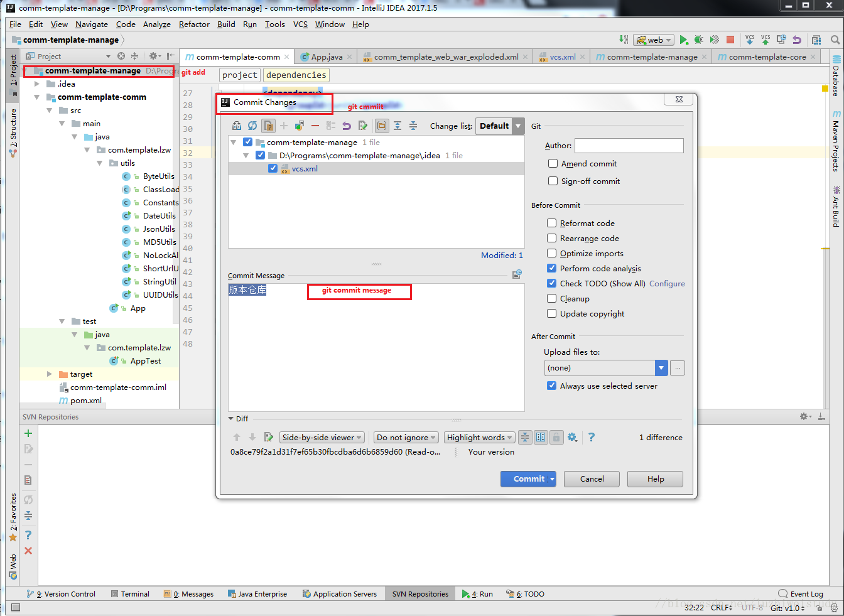Open Do not ignore dropdown
Viewport: 844px width, 616px height.
pyautogui.click(x=406, y=438)
